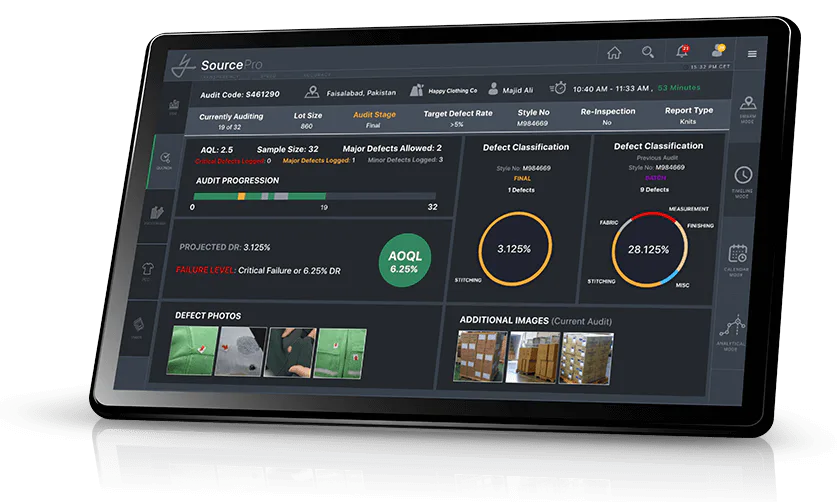Click the FINISHING label on previous chart
The height and width of the screenshot is (502, 838).
point(700,226)
